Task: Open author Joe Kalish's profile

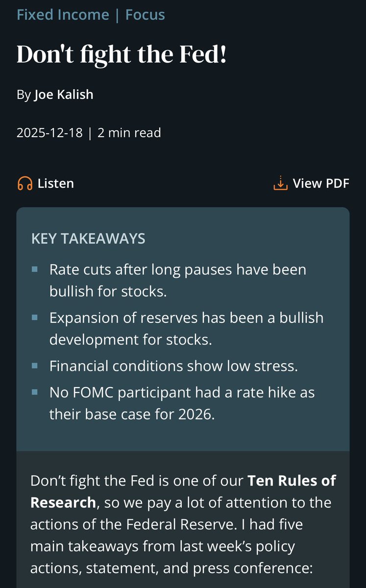Action: [63, 94]
